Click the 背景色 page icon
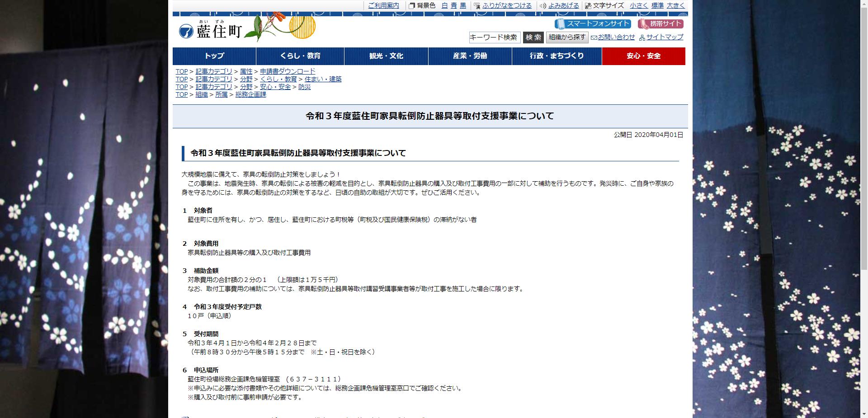This screenshot has width=868, height=418. pyautogui.click(x=411, y=6)
